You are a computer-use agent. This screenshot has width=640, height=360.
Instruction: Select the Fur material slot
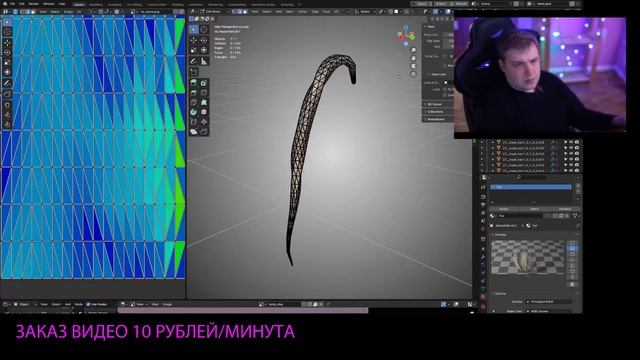(x=531, y=187)
